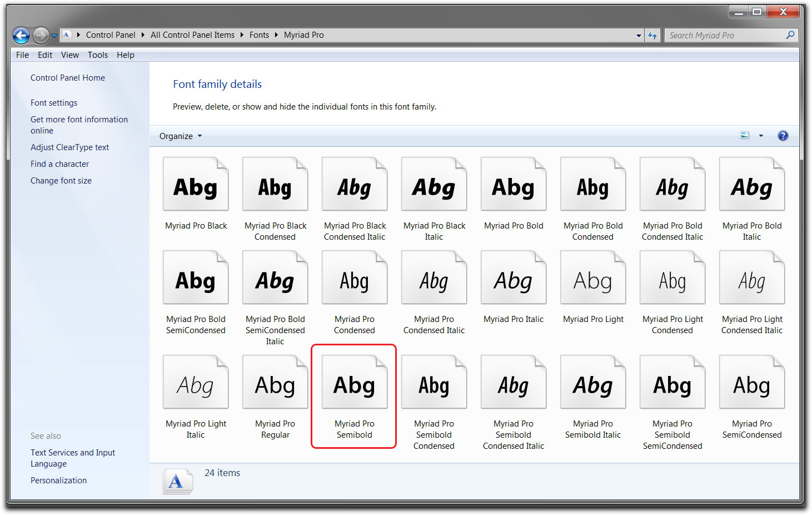Open the Tools menu
The height and width of the screenshot is (515, 812).
point(98,55)
